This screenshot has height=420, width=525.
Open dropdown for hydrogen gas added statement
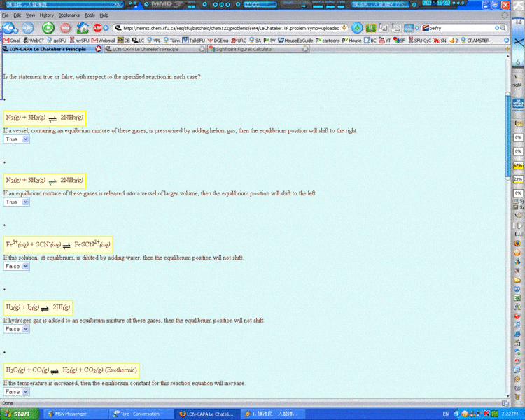16,328
